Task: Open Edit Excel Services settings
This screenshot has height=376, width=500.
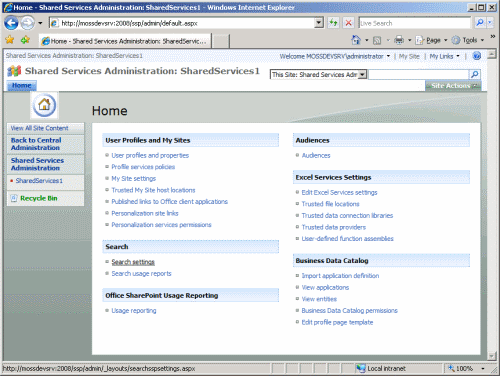Action: 339,192
